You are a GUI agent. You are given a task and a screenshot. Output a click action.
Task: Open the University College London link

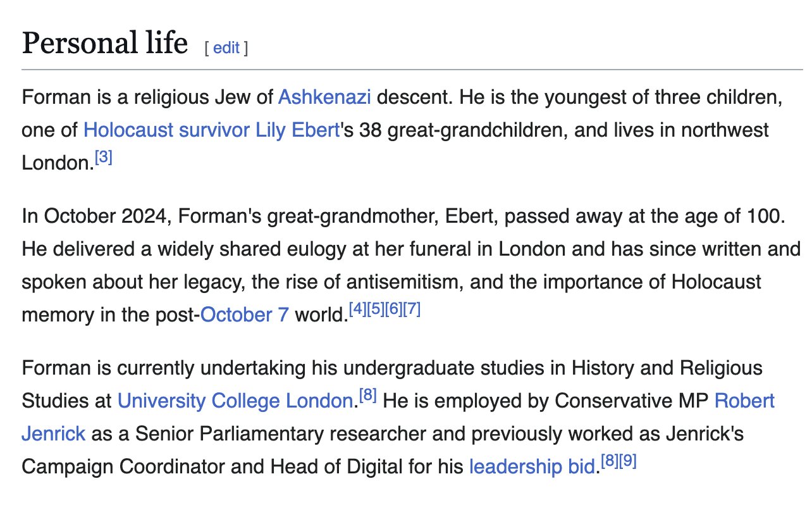pos(234,401)
